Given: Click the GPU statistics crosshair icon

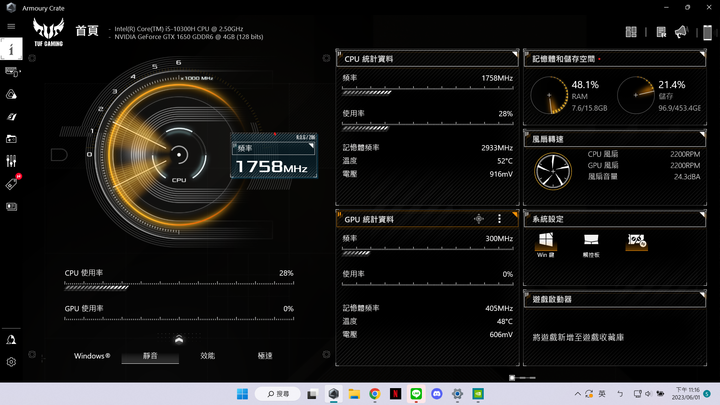Looking at the screenshot, I should [478, 219].
